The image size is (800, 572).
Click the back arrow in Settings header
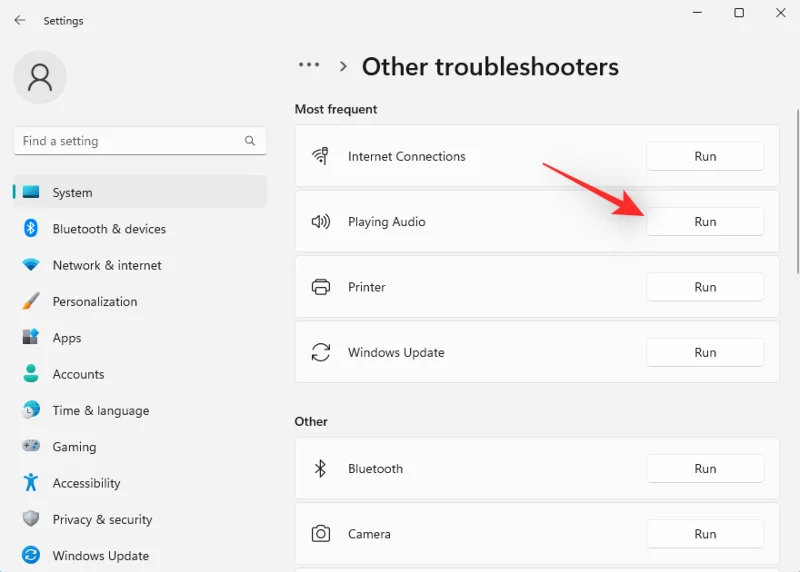click(x=20, y=20)
